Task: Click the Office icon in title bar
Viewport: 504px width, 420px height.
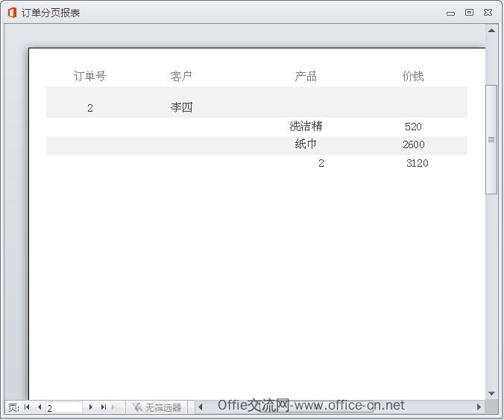Action: click(x=12, y=13)
